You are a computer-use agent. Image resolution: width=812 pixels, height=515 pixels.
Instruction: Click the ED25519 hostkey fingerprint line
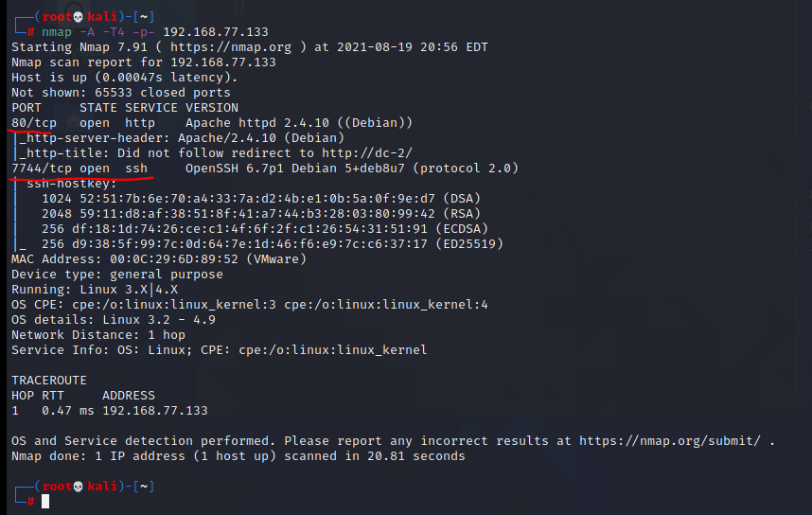(273, 244)
